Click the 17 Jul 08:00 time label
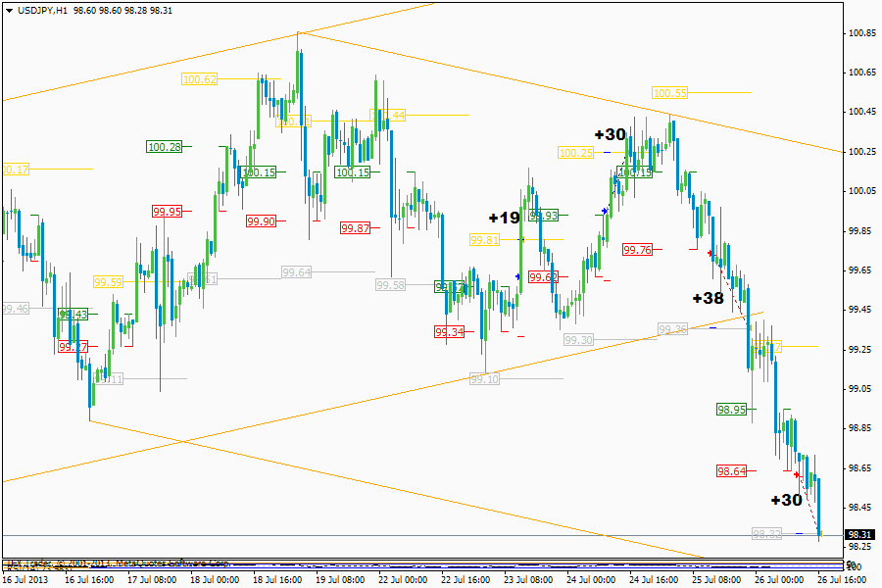Image resolution: width=882 pixels, height=588 pixels. click(152, 579)
